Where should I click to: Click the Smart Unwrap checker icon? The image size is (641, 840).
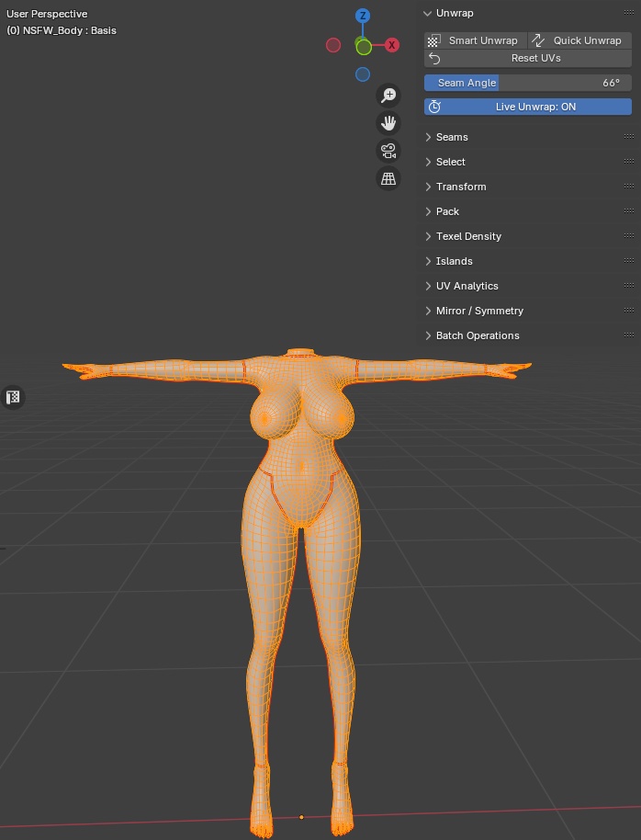(433, 40)
